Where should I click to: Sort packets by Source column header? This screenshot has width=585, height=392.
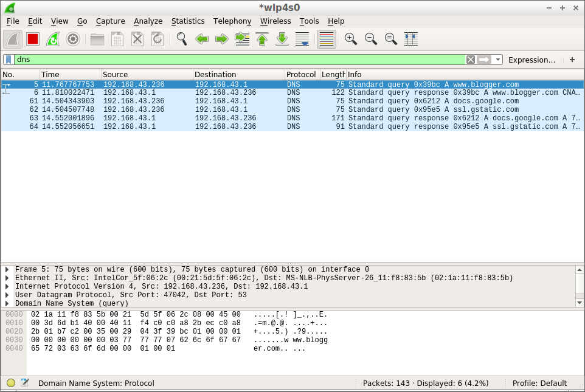pos(147,75)
